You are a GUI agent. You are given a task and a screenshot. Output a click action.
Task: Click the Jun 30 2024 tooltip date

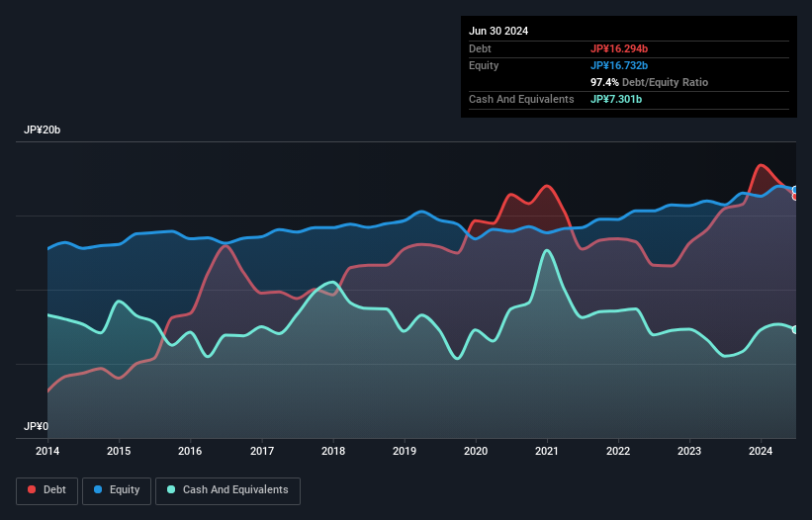click(x=498, y=31)
